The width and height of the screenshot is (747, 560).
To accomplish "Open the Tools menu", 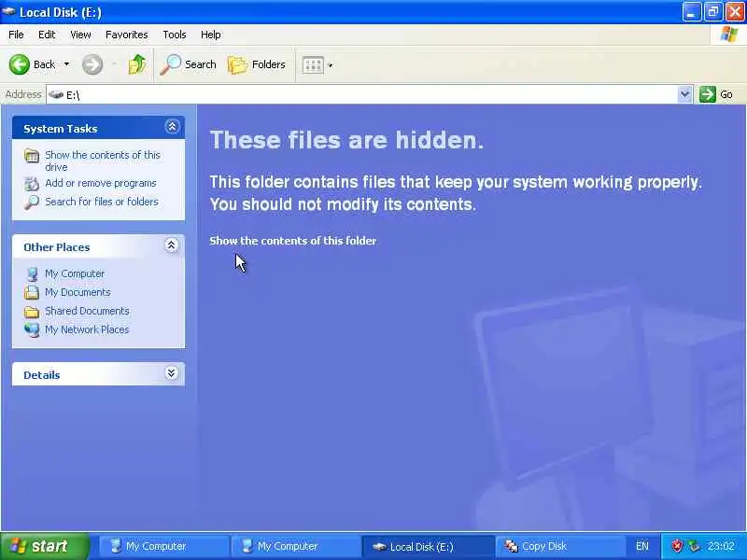I will click(x=175, y=35).
